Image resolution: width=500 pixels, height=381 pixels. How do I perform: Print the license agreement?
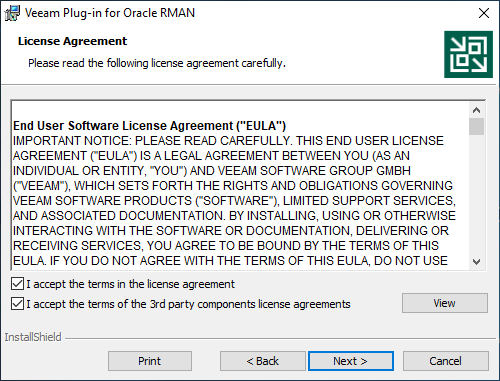point(150,361)
